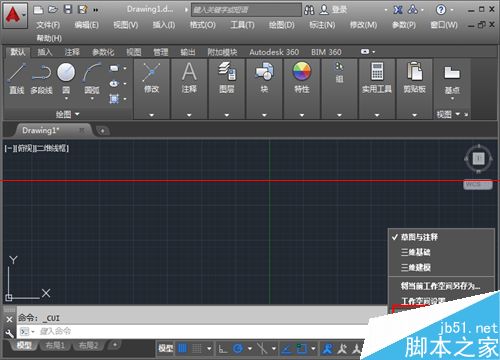Open the 格式(O) menu

click(203, 25)
